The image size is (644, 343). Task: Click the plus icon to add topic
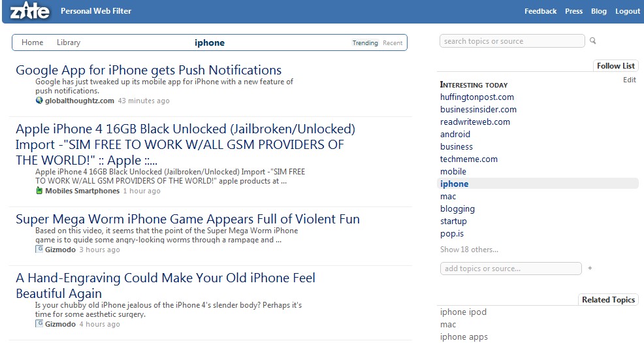590,269
